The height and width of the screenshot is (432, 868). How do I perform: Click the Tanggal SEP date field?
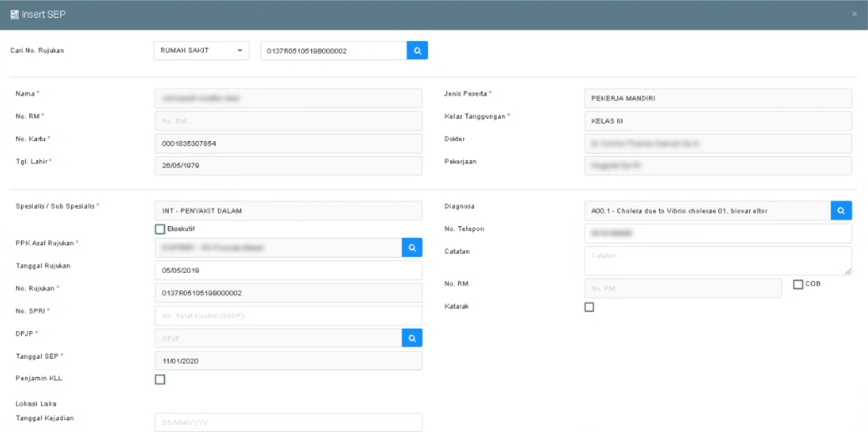[x=288, y=361]
